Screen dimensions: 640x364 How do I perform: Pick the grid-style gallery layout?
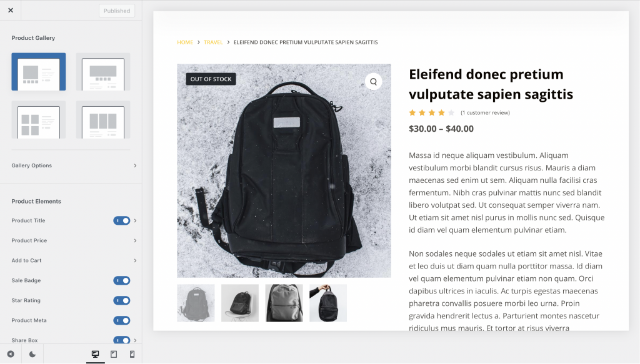tap(38, 120)
